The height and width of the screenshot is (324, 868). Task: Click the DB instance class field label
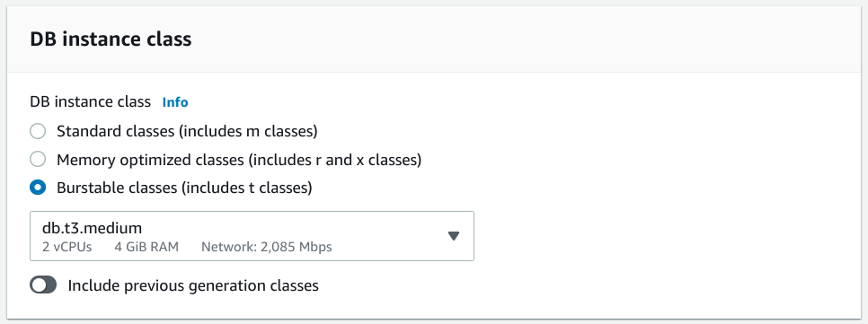pos(90,102)
